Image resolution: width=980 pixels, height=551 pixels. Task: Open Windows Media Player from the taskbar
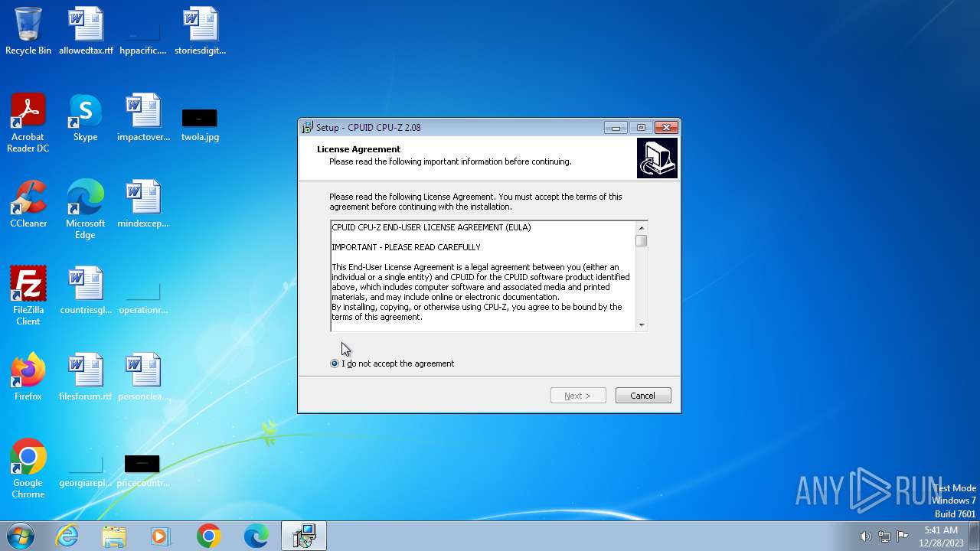pos(161,536)
